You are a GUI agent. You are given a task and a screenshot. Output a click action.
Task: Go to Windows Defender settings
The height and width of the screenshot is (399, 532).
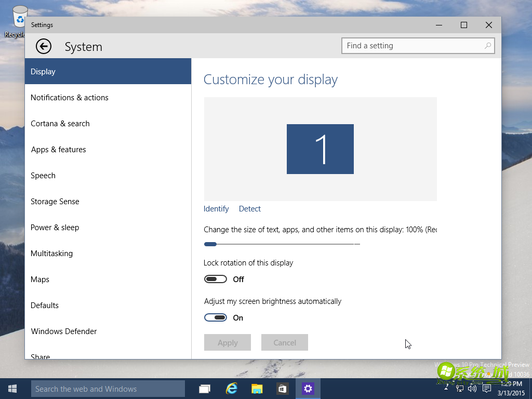coord(64,331)
